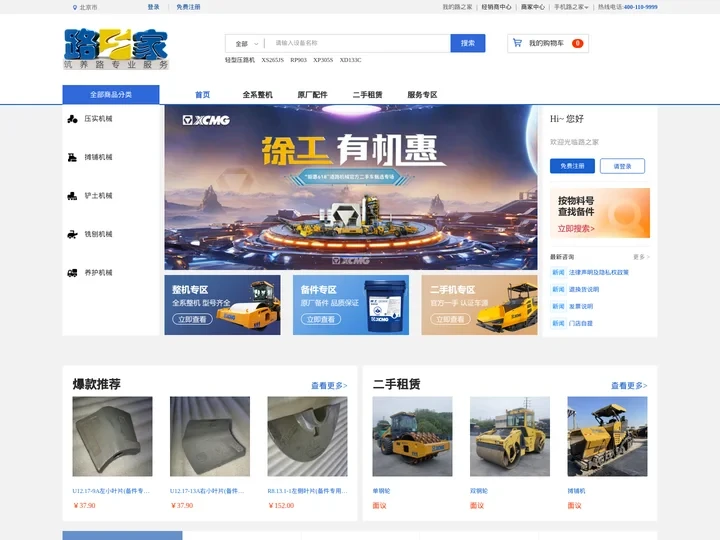720x540 pixels.
Task: Click 我的购物车 cart label
Action: (546, 43)
